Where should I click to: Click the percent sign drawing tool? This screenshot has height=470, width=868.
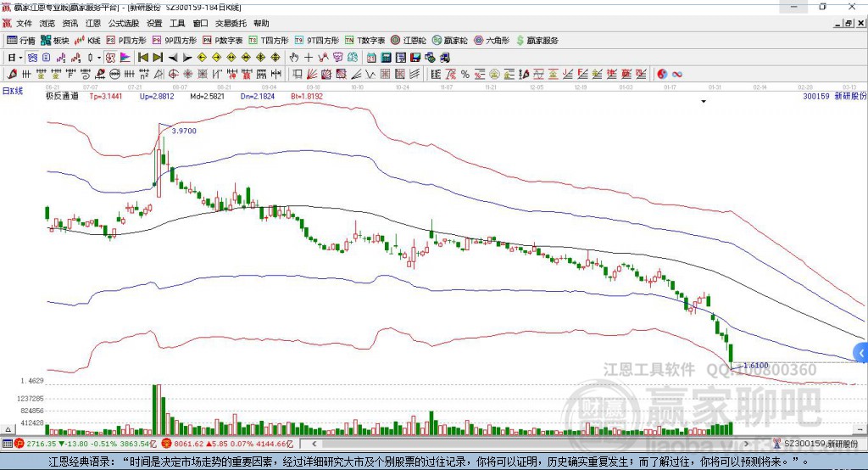click(x=465, y=74)
